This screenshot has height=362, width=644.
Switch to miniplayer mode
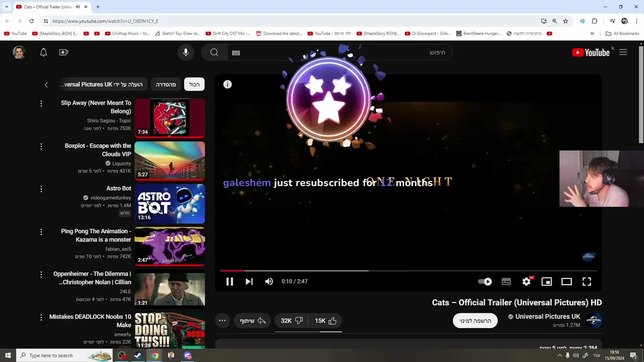point(546,282)
